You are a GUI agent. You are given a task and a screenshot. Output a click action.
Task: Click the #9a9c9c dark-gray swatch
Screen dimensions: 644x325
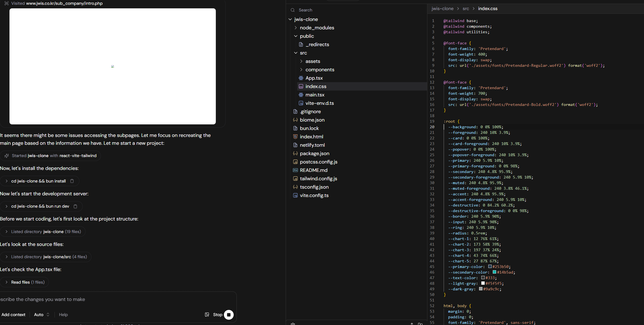tap(481, 289)
